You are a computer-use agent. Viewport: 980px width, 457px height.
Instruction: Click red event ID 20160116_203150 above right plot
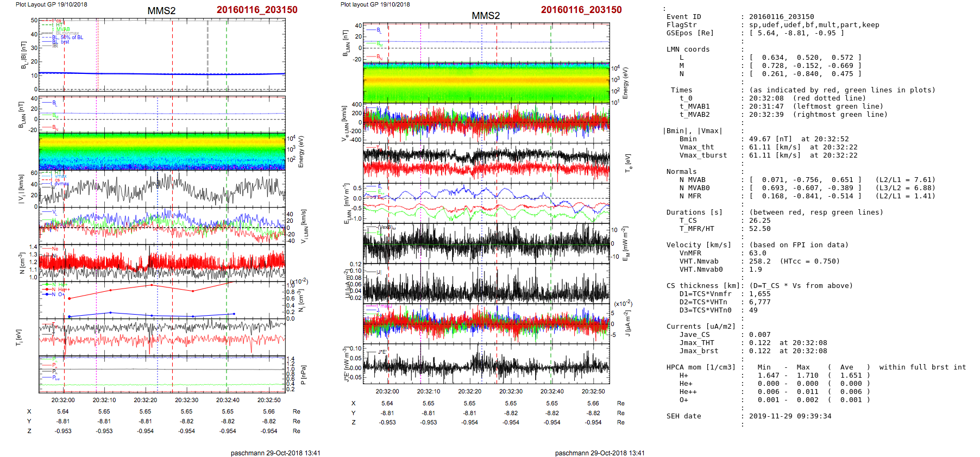581,10
